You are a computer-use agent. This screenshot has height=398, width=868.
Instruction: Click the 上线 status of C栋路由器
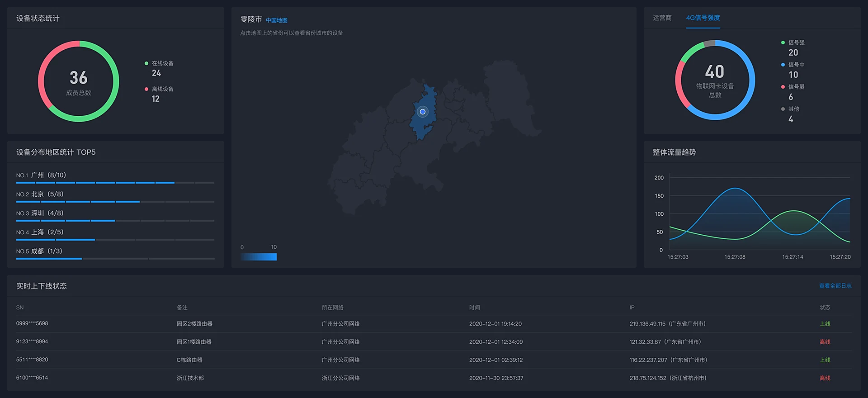[x=825, y=360]
